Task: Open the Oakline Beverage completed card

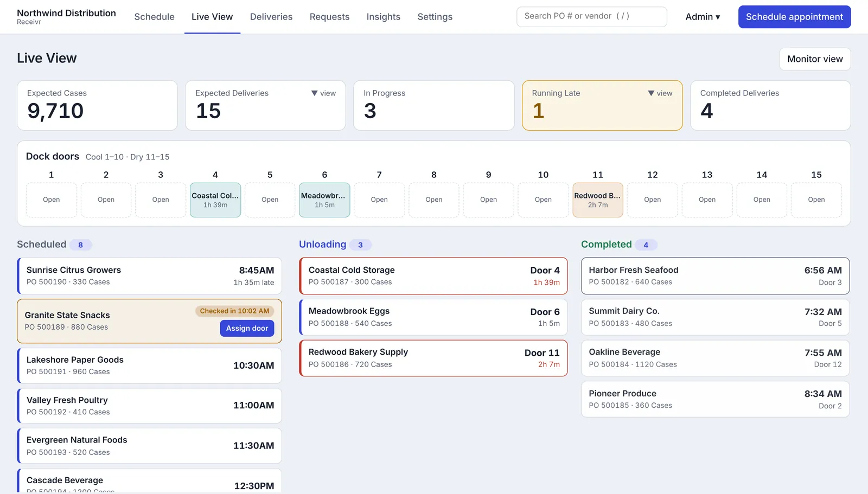Action: click(x=715, y=358)
